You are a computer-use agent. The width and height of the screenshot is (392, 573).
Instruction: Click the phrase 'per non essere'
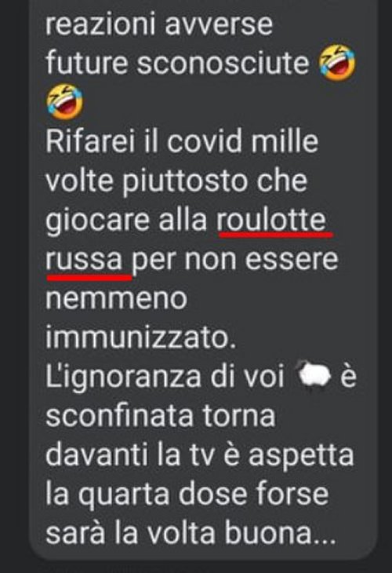[x=234, y=261]
